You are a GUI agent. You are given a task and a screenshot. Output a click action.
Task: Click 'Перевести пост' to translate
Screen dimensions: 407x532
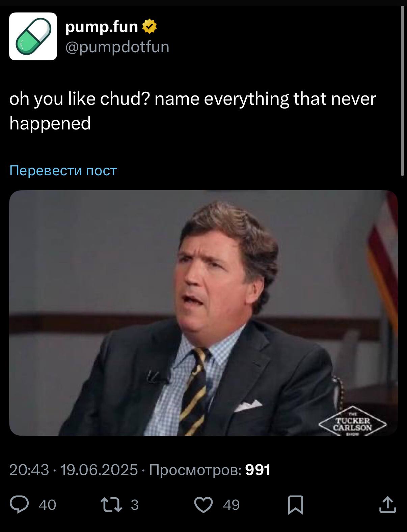[63, 171]
